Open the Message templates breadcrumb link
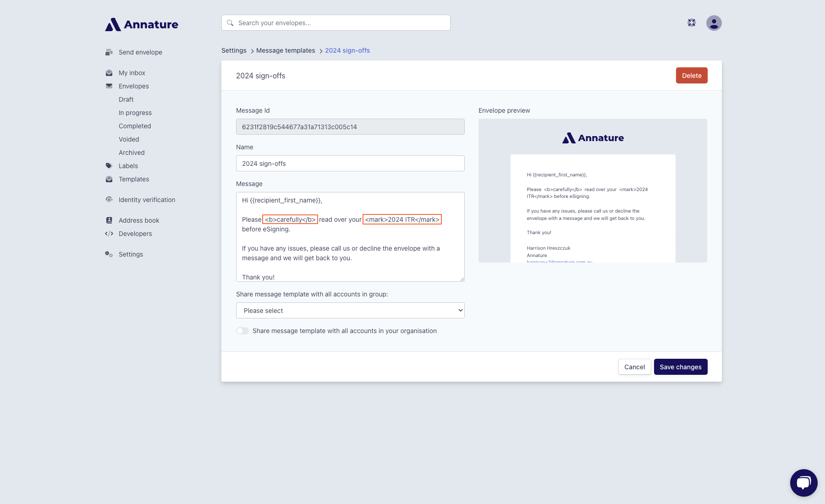This screenshot has width=825, height=504. click(x=285, y=50)
